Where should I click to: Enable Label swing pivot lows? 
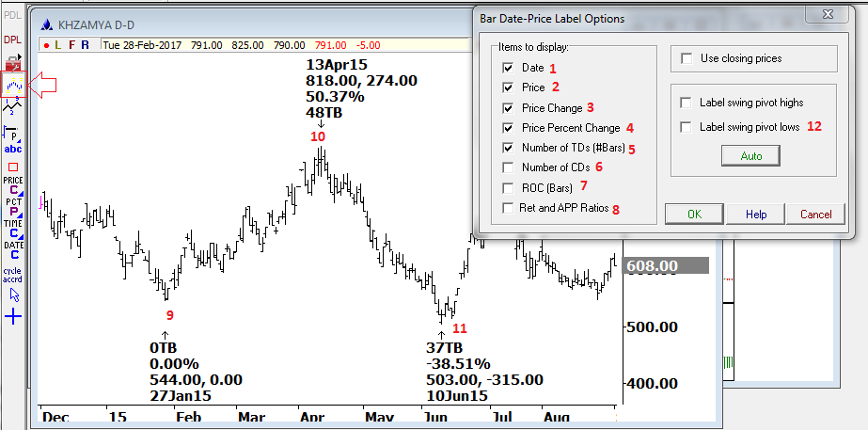(686, 127)
